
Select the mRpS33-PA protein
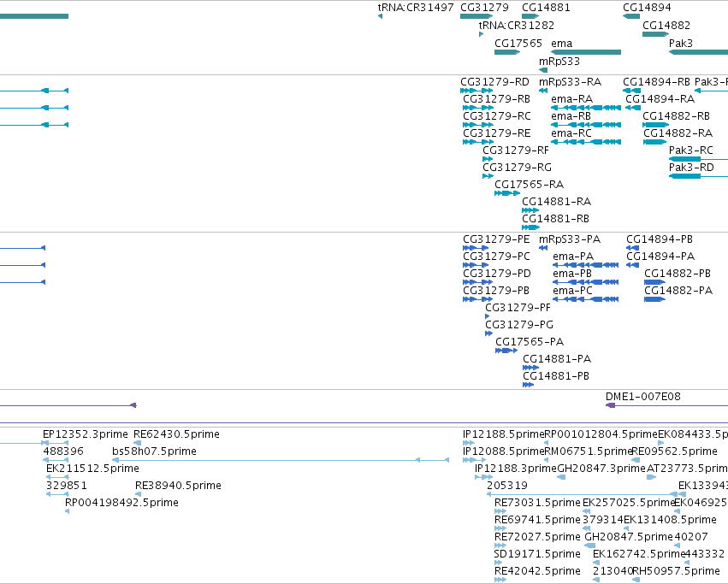569,239
